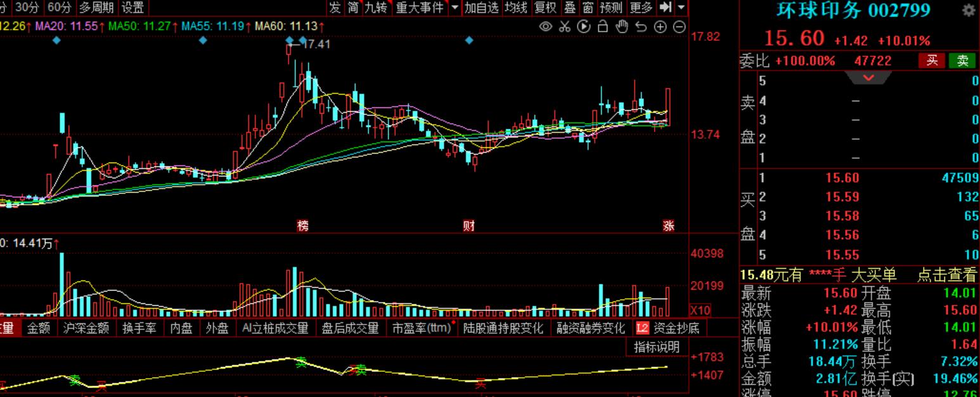Image resolution: width=980 pixels, height=397 pixels.
Task: Open 指标说明 indicator description
Action: 657,347
